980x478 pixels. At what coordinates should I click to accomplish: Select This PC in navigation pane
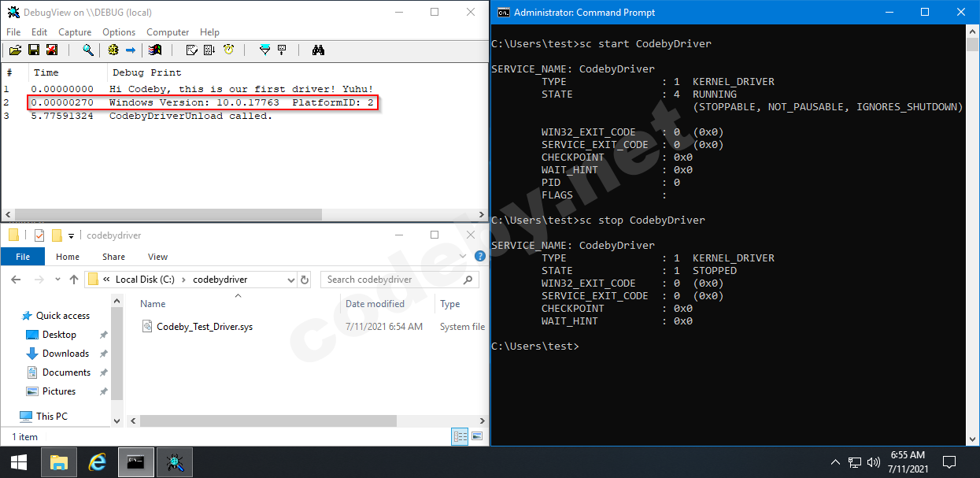[x=52, y=416]
